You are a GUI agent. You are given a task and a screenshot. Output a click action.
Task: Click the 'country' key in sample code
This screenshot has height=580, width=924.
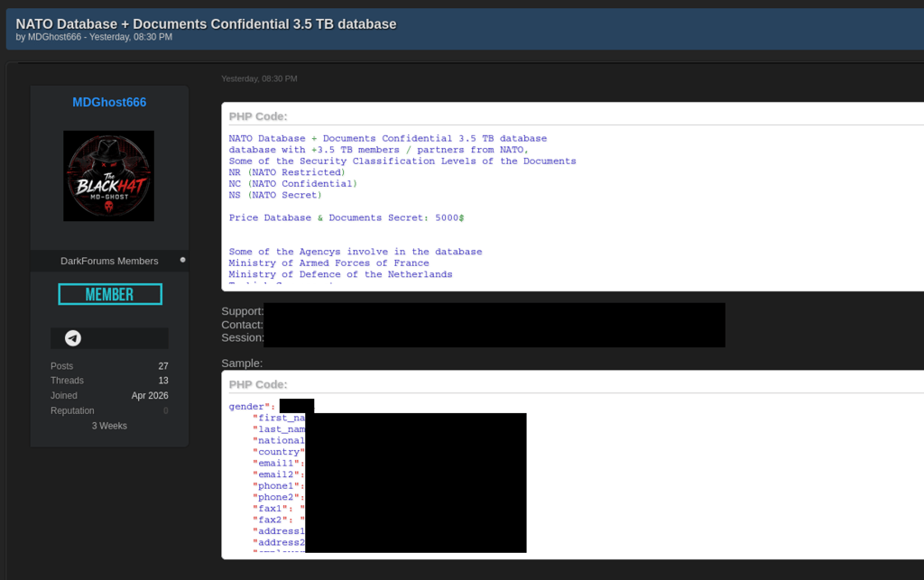coord(280,452)
